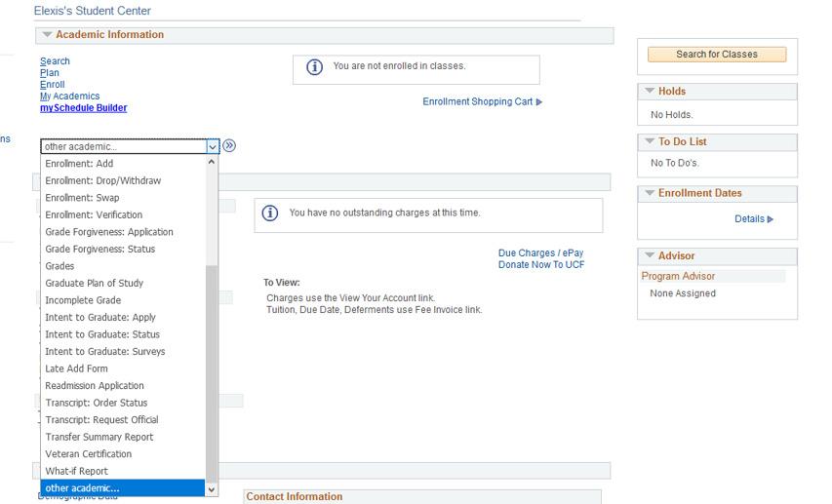Select Transcript: Order Status
The height and width of the screenshot is (504, 832).
coord(123,403)
